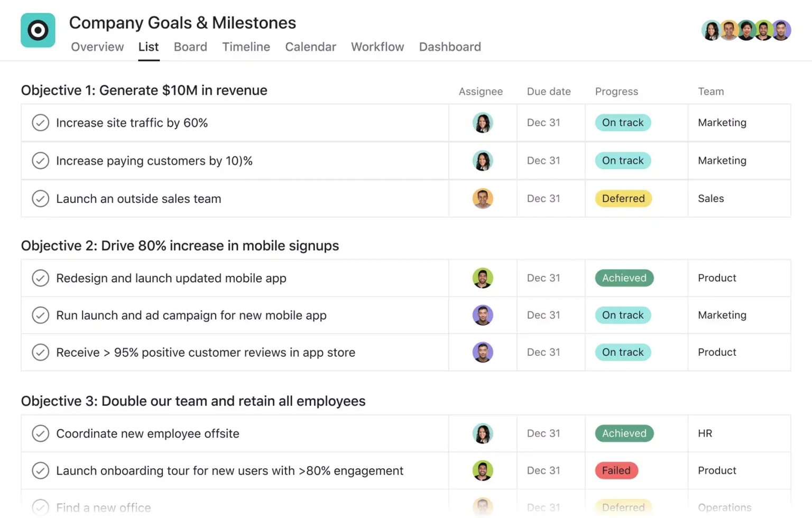Click the assignee avatar for Increase site traffic by 60%
This screenshot has width=812, height=518.
point(482,123)
